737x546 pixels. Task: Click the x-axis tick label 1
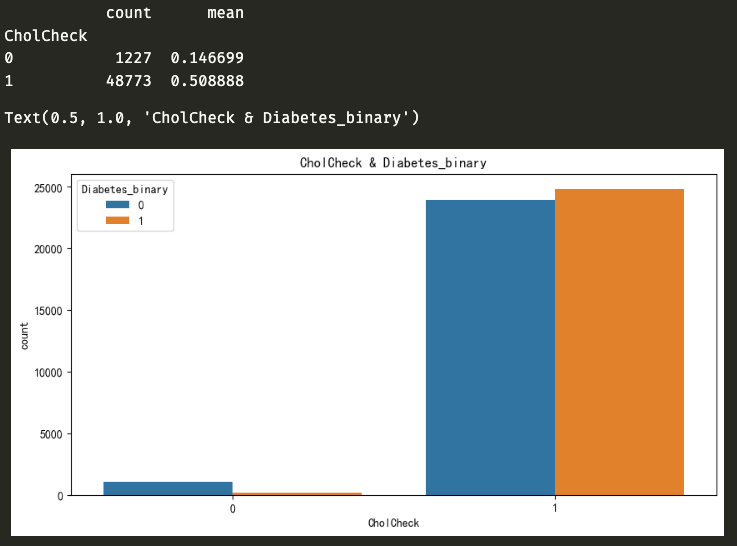(555, 508)
